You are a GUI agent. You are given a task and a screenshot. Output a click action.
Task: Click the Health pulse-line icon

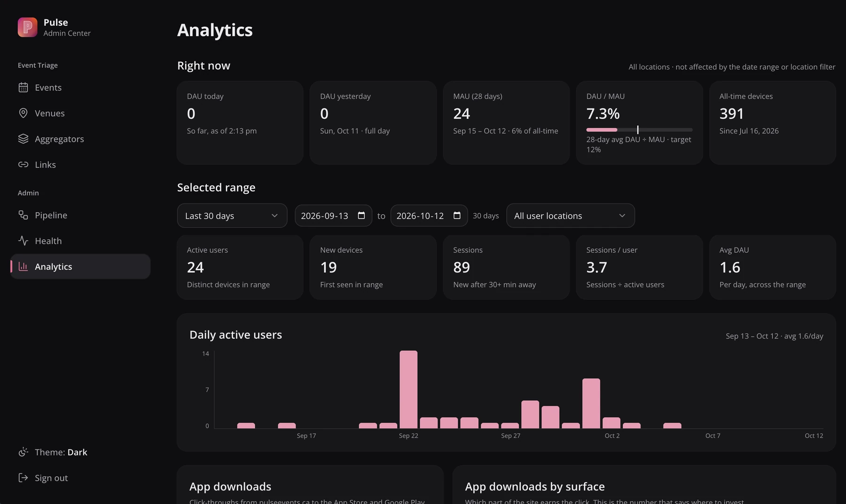(x=23, y=241)
